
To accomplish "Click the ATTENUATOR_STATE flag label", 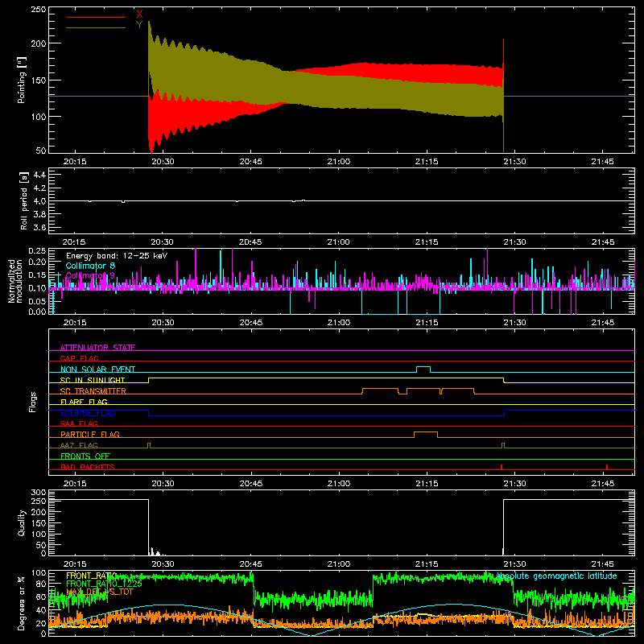I will [97, 348].
